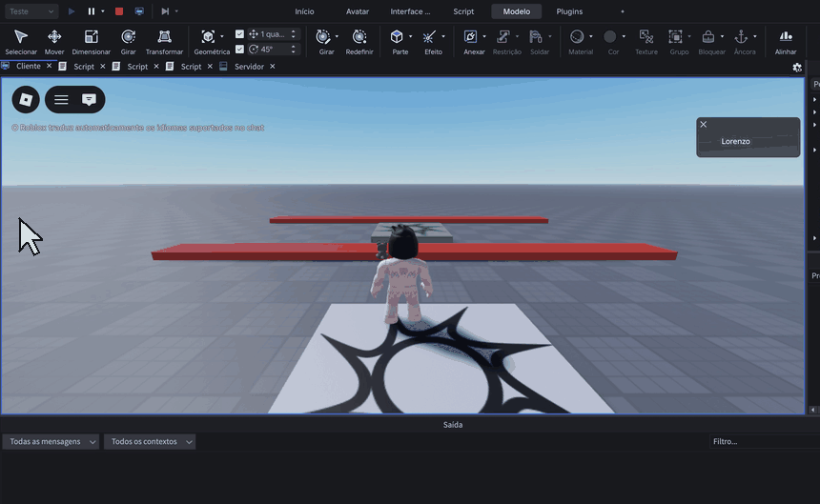Pause the running test
This screenshot has height=504, width=820.
tap(91, 11)
